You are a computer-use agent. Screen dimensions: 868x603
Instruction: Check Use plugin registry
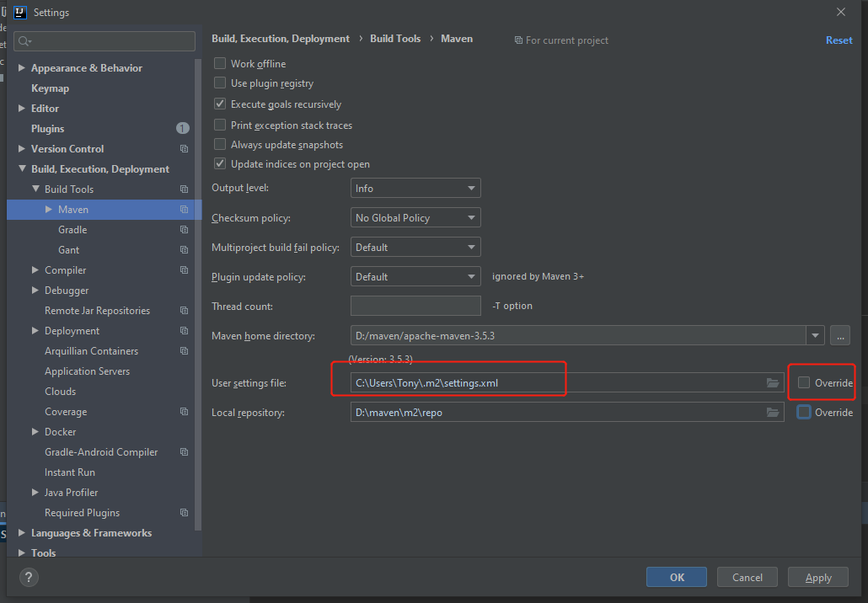(x=220, y=83)
